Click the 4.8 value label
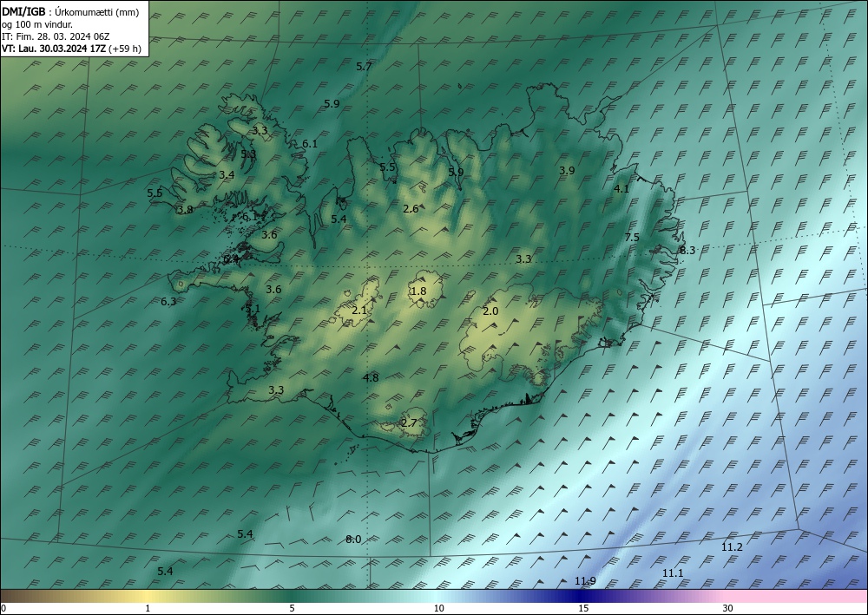Image resolution: width=868 pixels, height=615 pixels. [x=371, y=377]
